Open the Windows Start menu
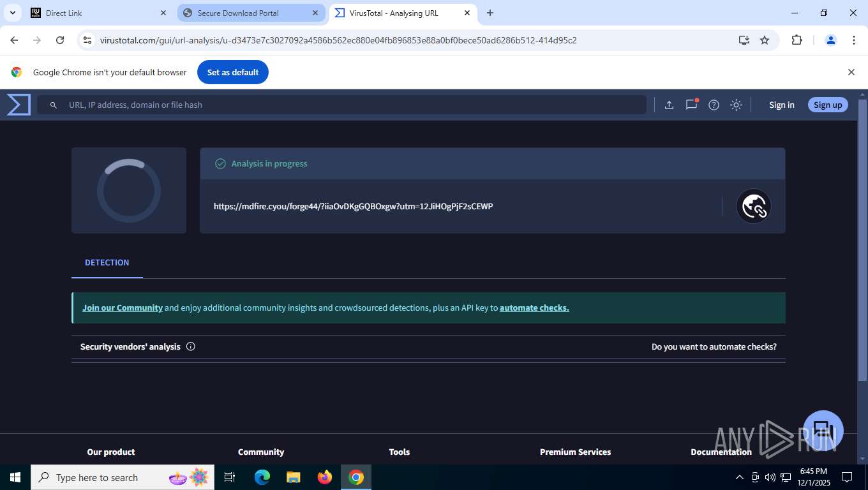Viewport: 868px width, 490px height. 15,477
